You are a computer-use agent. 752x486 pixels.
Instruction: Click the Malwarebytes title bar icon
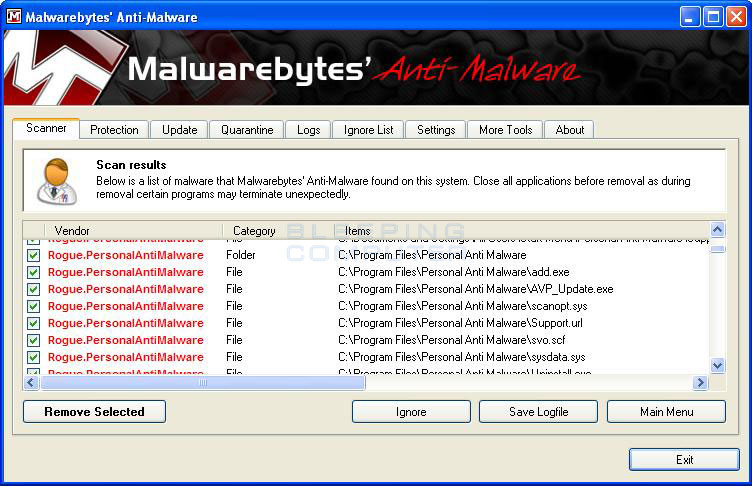(14, 16)
